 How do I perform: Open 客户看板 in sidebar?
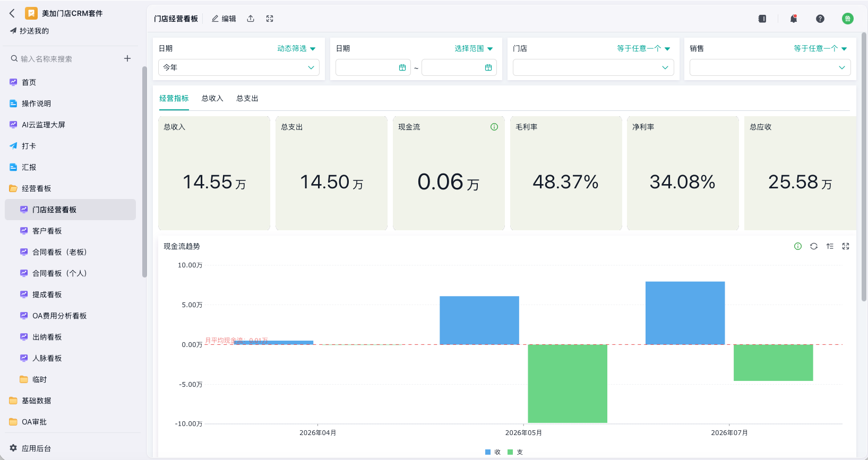click(70, 231)
